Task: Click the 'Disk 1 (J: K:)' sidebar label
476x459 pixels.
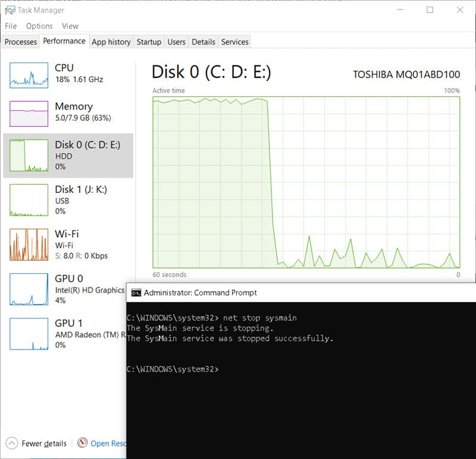Action: coord(81,189)
